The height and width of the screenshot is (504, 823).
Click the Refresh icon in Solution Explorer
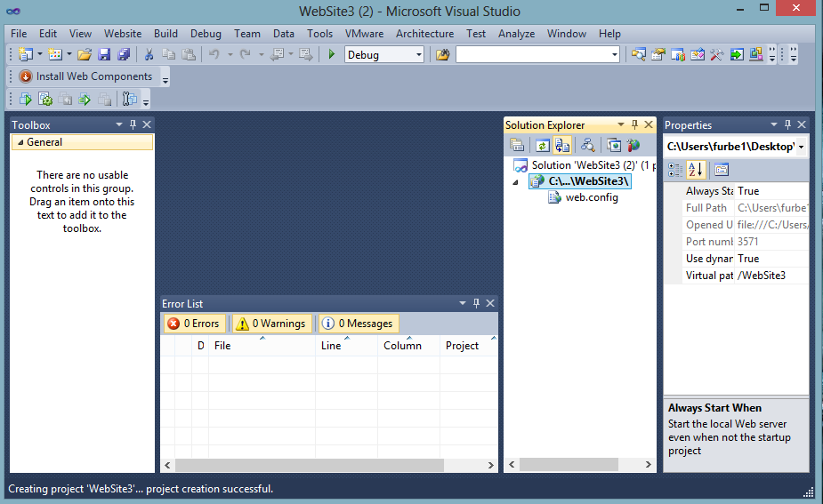coord(542,145)
